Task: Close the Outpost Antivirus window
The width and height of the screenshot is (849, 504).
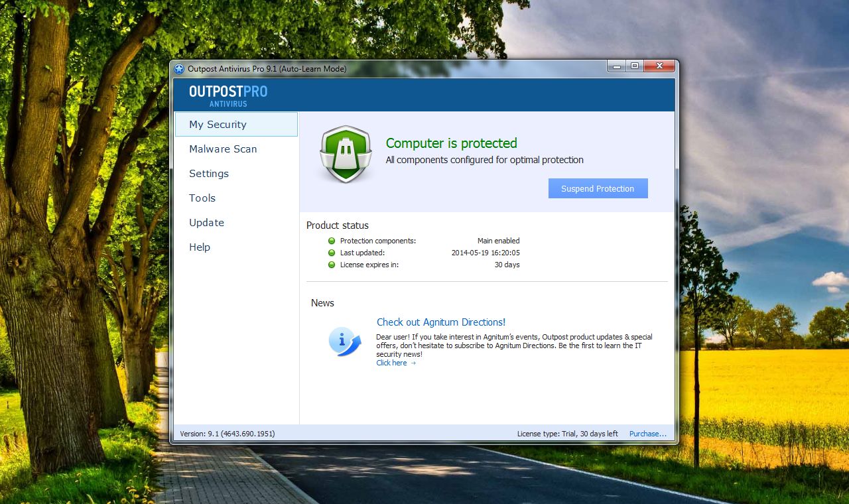Action: [659, 66]
